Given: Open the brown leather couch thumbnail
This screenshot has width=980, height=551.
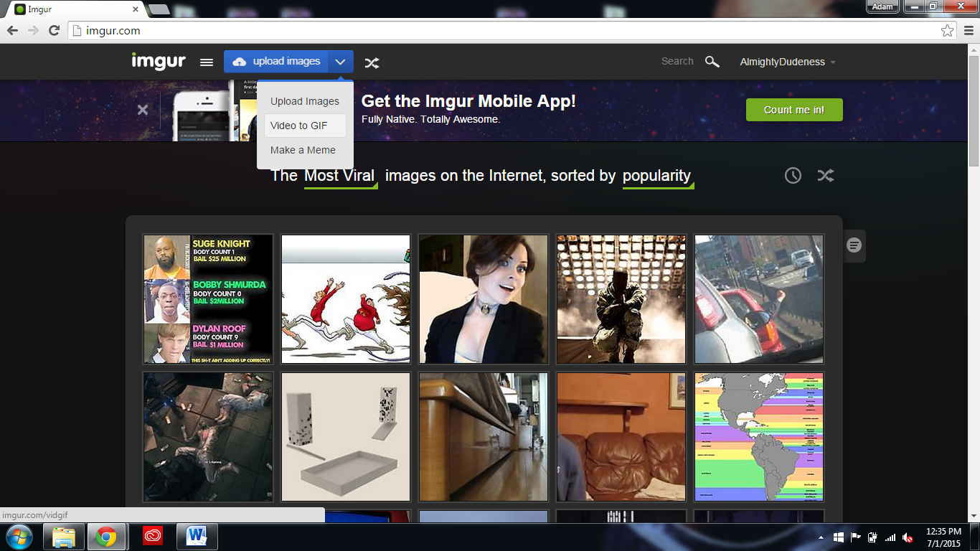Looking at the screenshot, I should pyautogui.click(x=621, y=437).
